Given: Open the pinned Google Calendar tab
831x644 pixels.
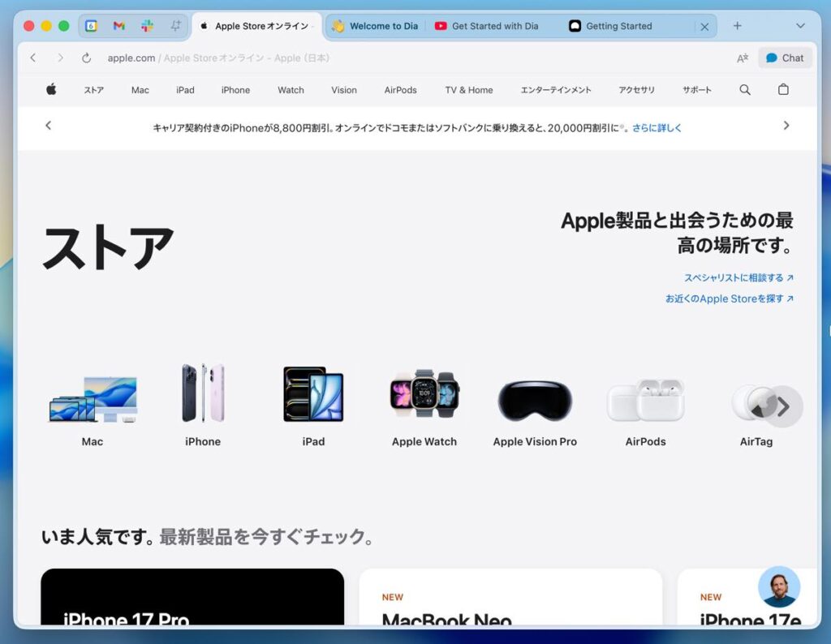Looking at the screenshot, I should [x=91, y=26].
